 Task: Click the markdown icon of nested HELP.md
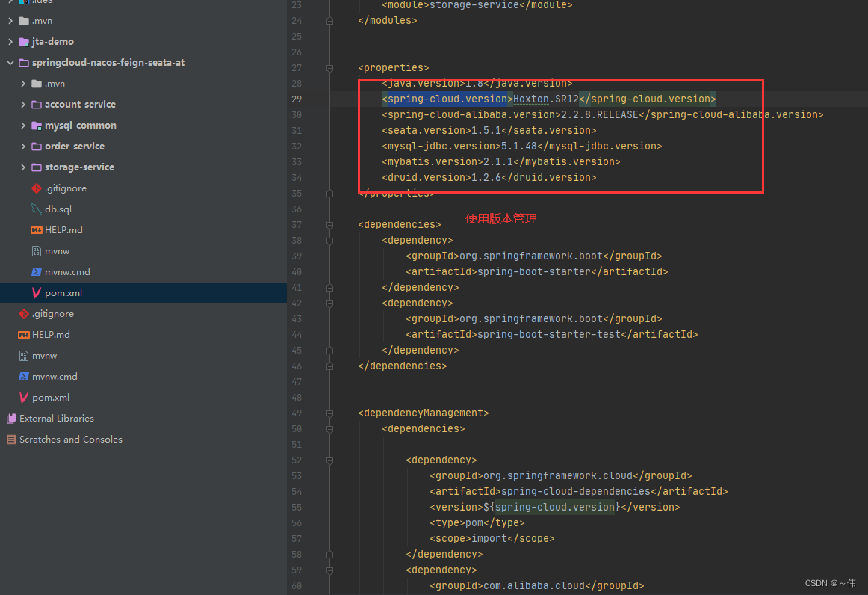pos(37,230)
